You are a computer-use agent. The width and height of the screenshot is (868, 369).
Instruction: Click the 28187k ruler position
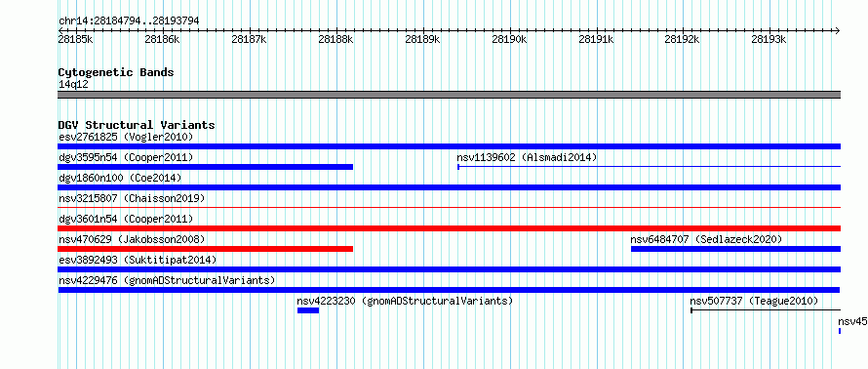pyautogui.click(x=249, y=40)
